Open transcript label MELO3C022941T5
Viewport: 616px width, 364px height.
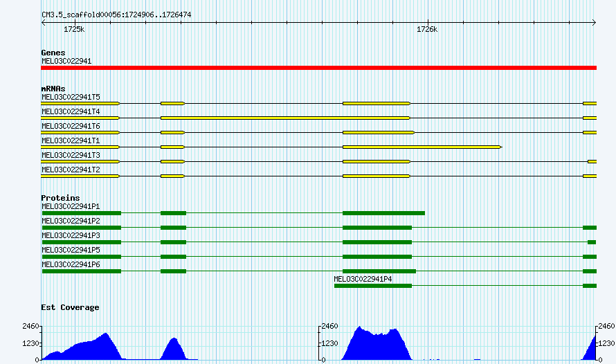71,97
